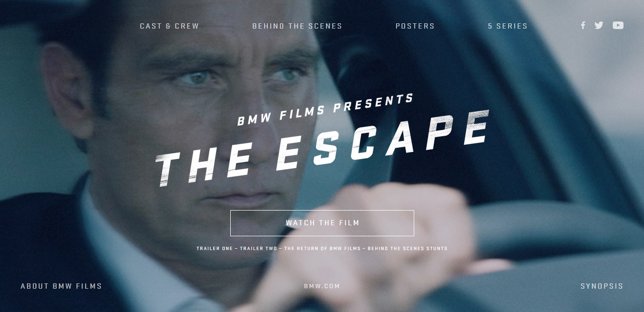
Task: Click the BMW Films Presents heading
Action: click(x=325, y=110)
